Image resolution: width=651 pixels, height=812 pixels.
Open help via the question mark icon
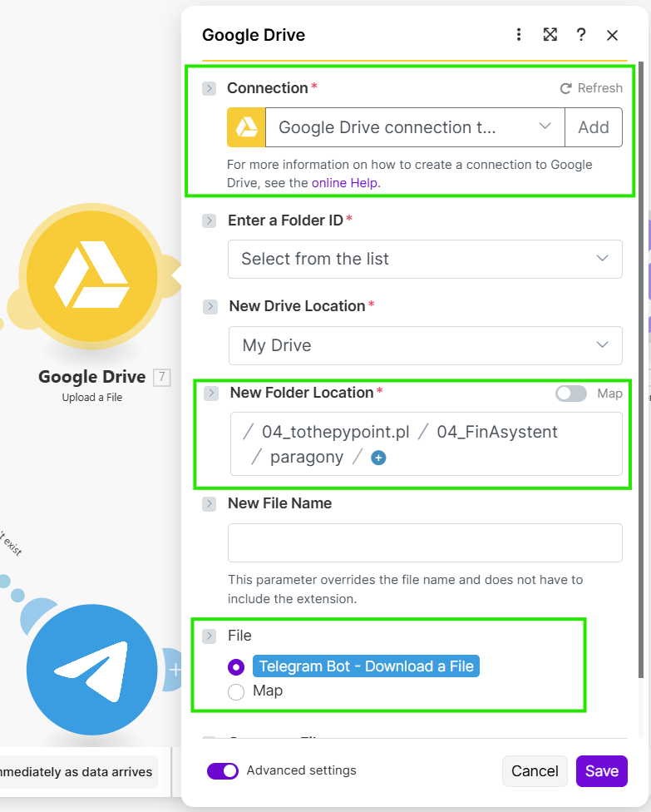tap(581, 35)
